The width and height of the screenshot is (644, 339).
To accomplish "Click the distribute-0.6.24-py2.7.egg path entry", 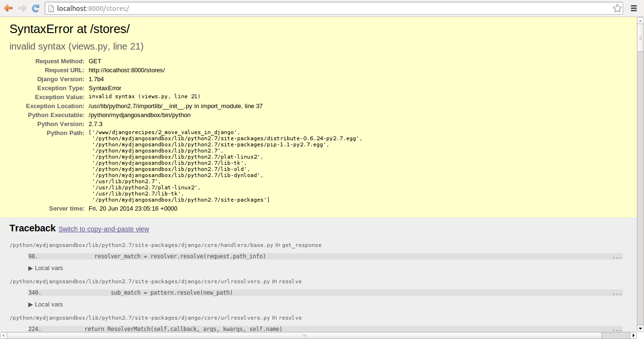I will click(x=227, y=138).
